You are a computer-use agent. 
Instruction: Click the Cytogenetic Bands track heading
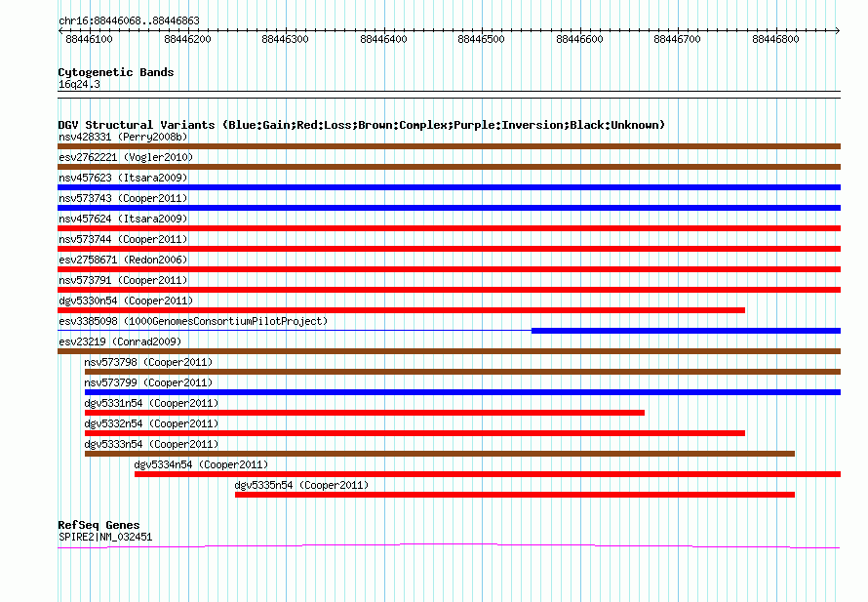pyautogui.click(x=116, y=72)
